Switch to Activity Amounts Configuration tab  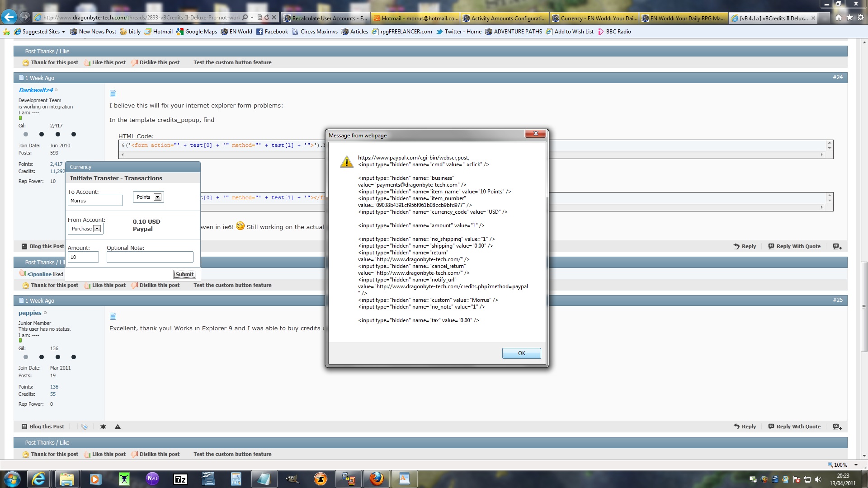point(505,18)
